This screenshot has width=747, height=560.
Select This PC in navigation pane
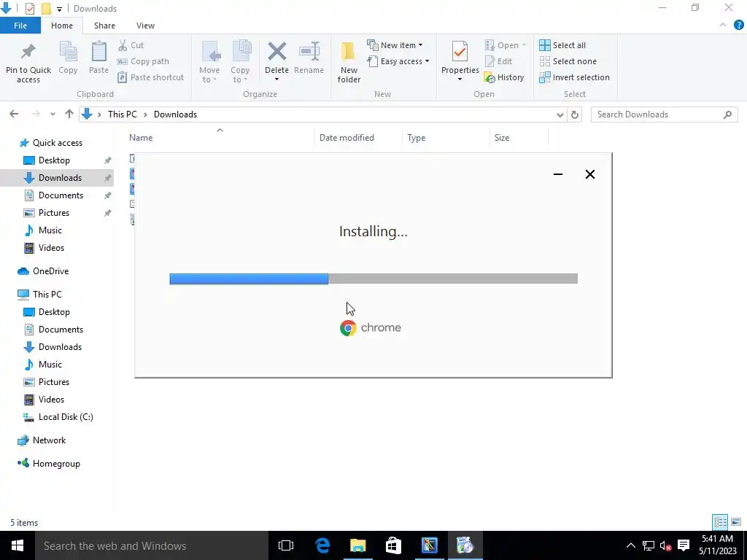click(x=47, y=295)
